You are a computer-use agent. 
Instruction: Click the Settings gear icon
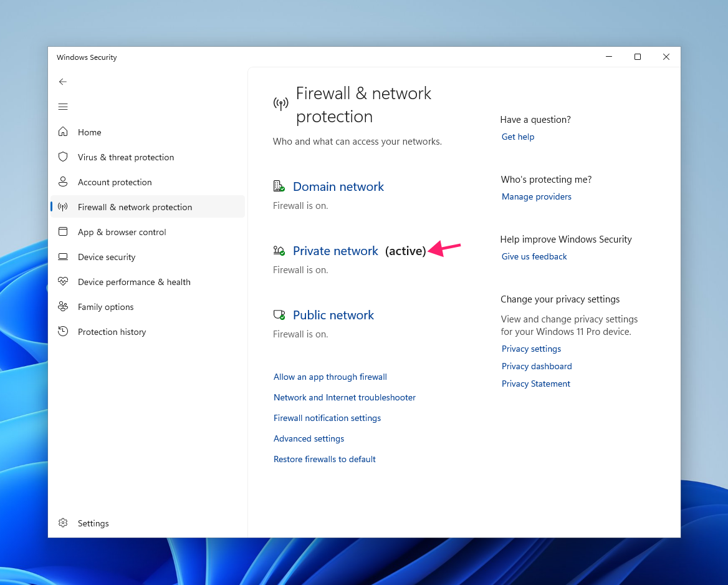coord(63,523)
